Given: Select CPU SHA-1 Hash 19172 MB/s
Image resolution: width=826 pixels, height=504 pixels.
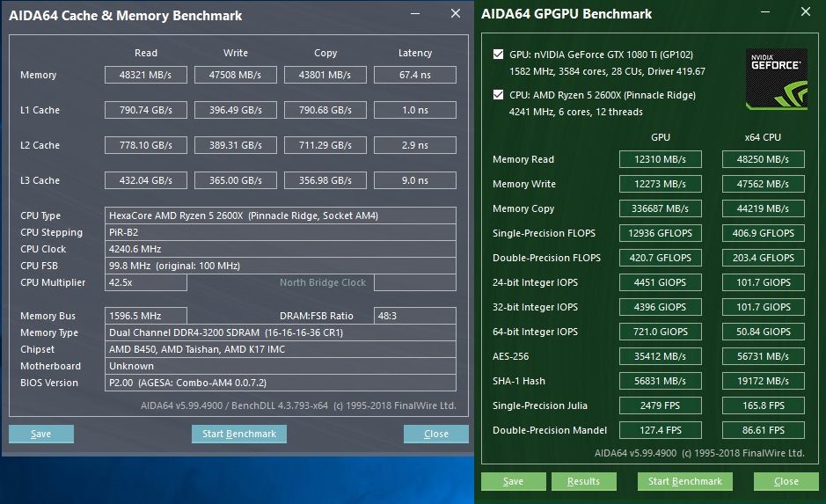Looking at the screenshot, I should click(x=764, y=381).
